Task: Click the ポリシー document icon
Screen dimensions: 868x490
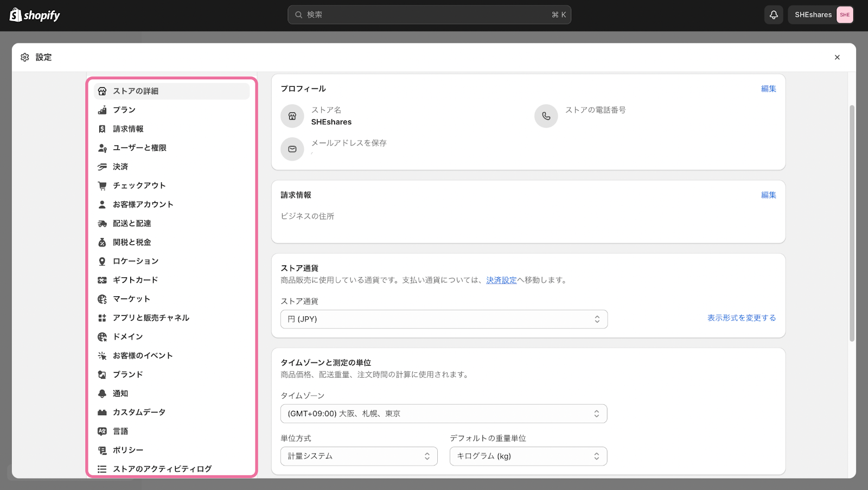Action: pos(102,450)
